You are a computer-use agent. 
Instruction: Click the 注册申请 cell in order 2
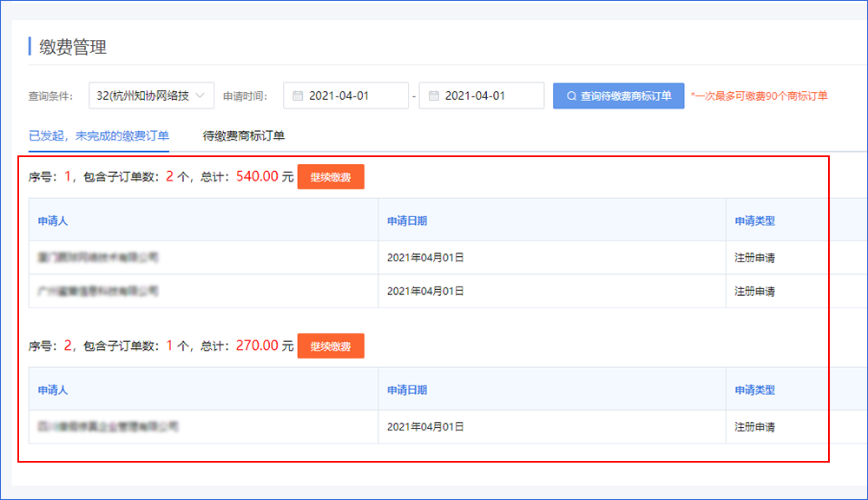coord(754,427)
